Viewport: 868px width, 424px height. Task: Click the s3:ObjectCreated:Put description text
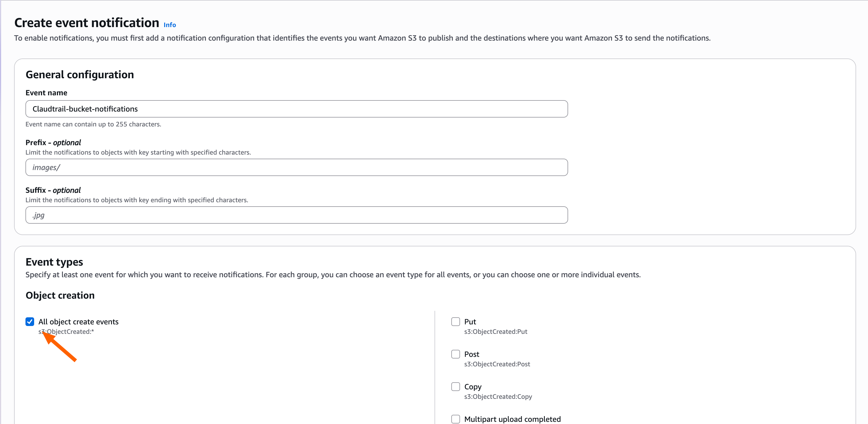click(496, 331)
